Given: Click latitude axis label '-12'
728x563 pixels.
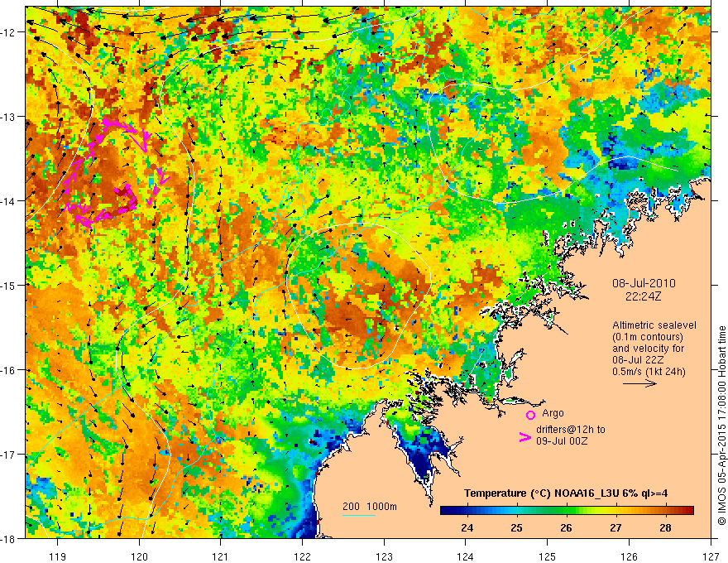Looking at the screenshot, I should click(9, 32).
